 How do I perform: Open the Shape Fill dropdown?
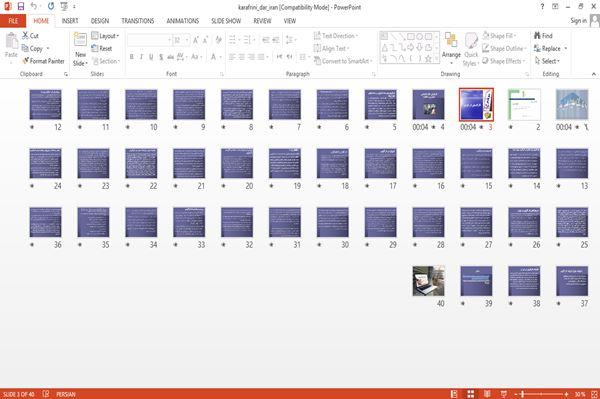pos(499,36)
